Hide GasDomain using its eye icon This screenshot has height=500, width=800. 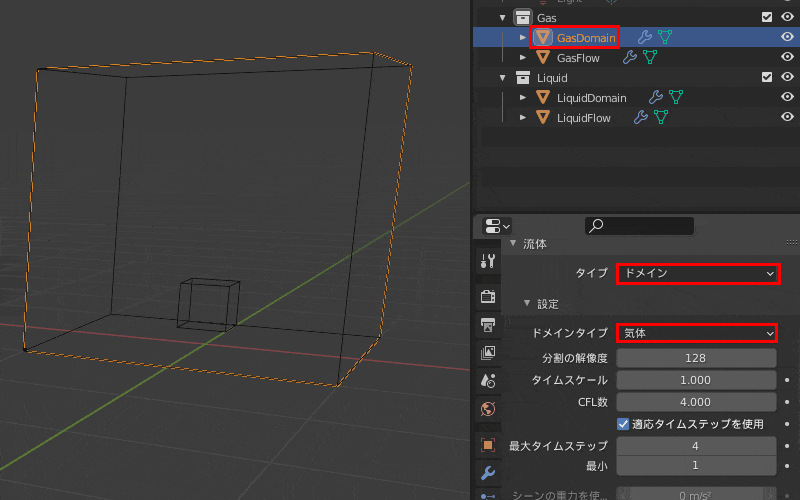[x=787, y=37]
